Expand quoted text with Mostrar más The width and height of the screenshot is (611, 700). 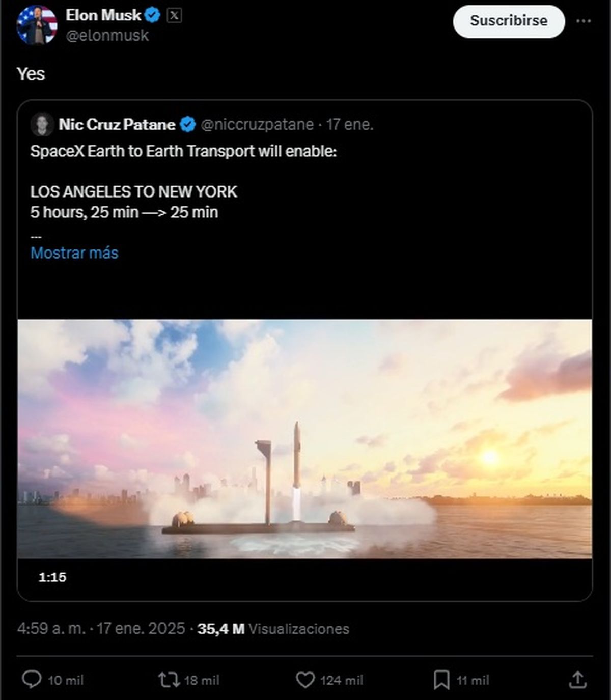pyautogui.click(x=74, y=253)
